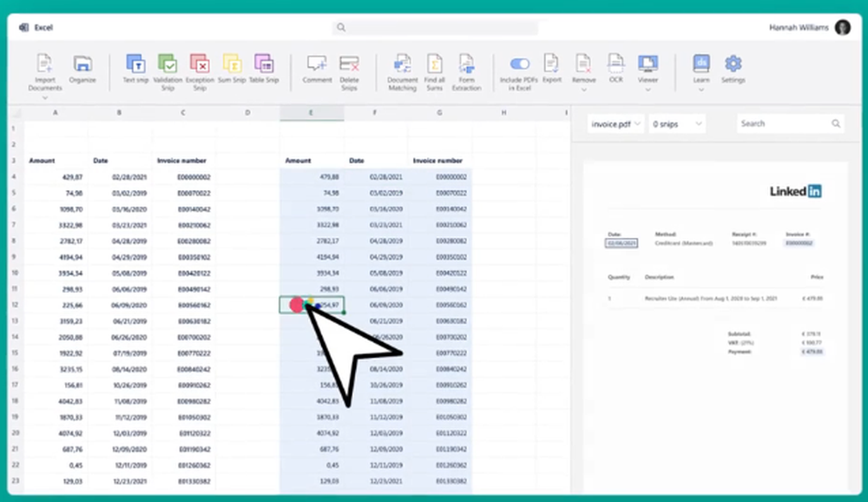Select cell 4194,94 in column E

coord(311,257)
